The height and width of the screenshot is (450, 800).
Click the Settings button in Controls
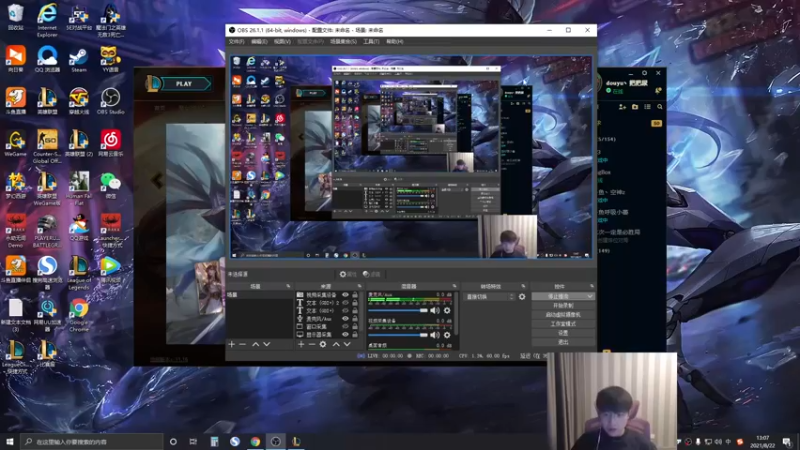tap(563, 333)
